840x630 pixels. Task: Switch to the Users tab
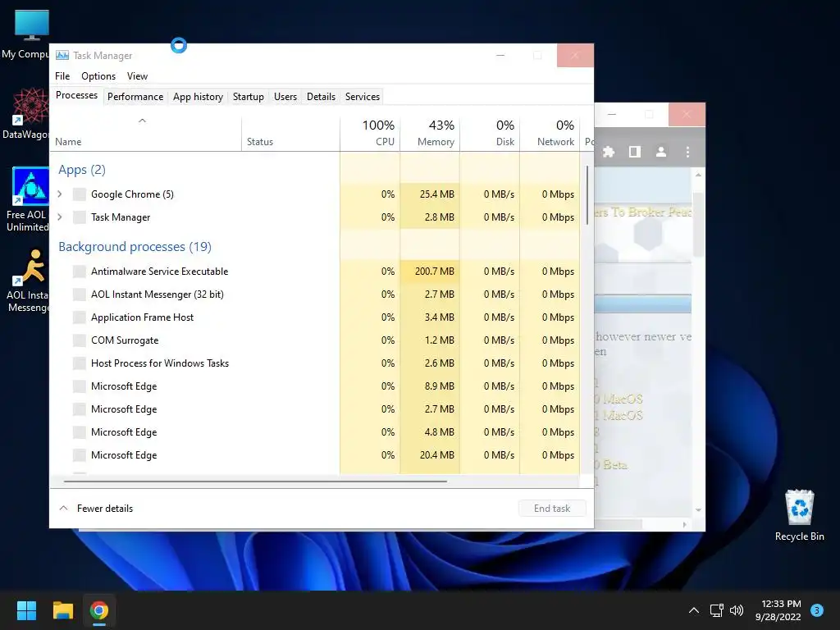[x=285, y=97]
